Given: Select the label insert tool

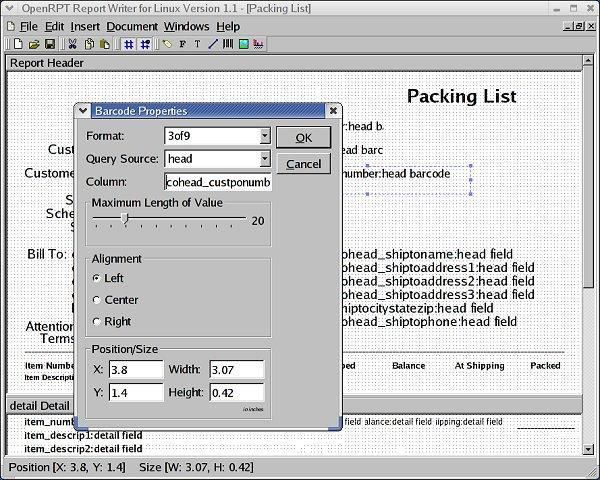Looking at the screenshot, I should (x=167, y=44).
